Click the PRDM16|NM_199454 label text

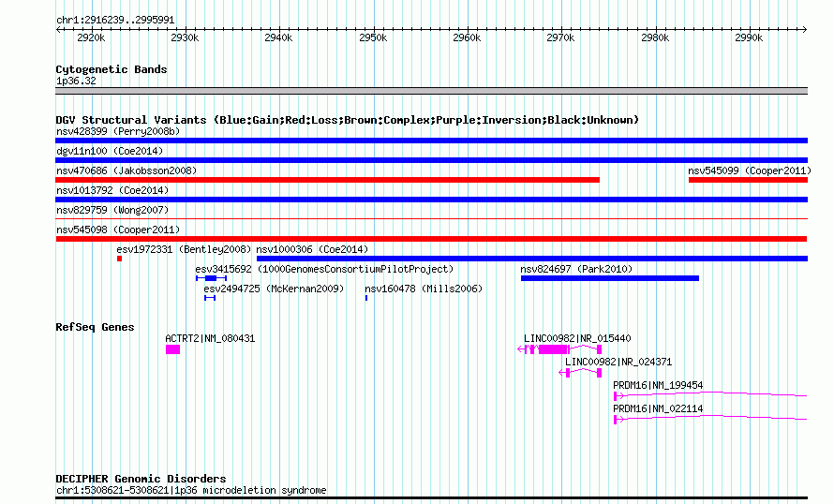click(658, 385)
